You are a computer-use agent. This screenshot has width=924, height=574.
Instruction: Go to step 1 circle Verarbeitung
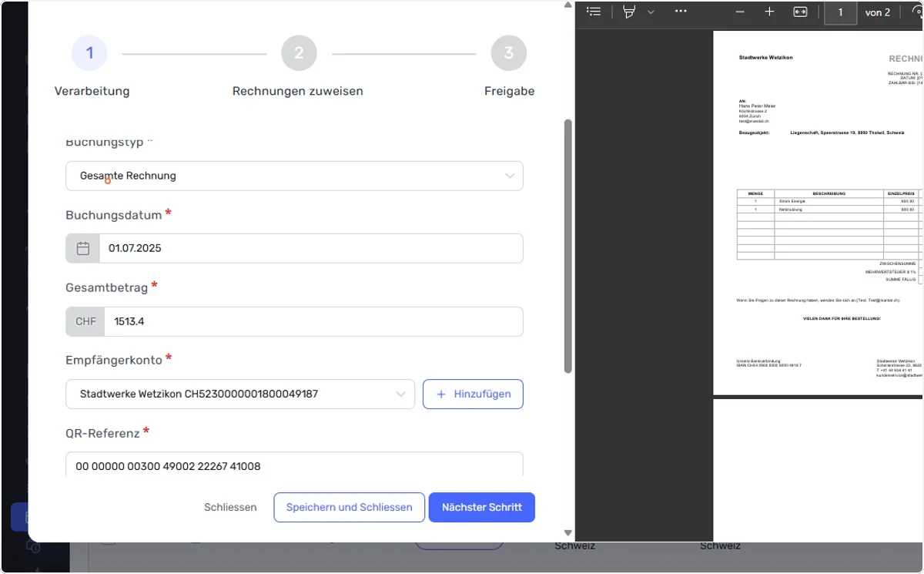[x=89, y=53]
